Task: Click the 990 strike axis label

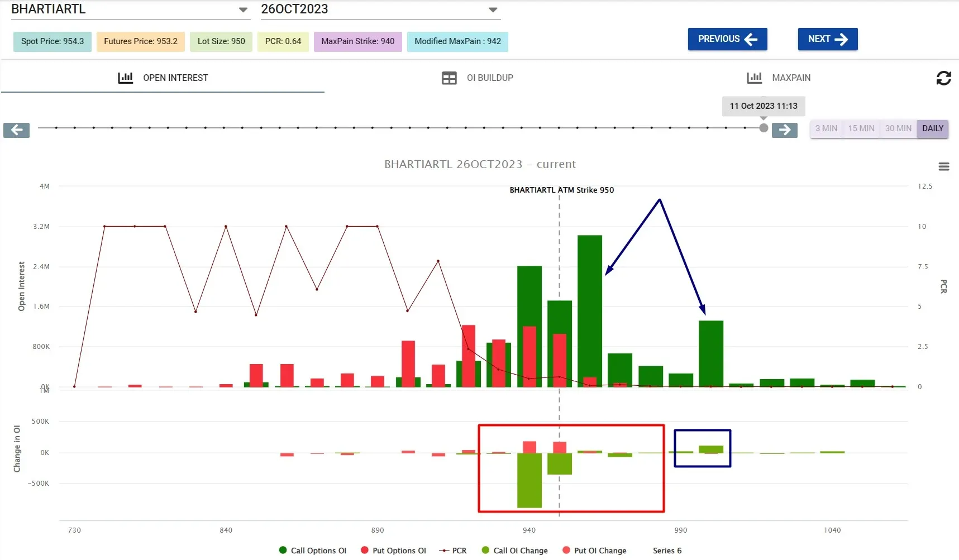Action: (x=681, y=530)
